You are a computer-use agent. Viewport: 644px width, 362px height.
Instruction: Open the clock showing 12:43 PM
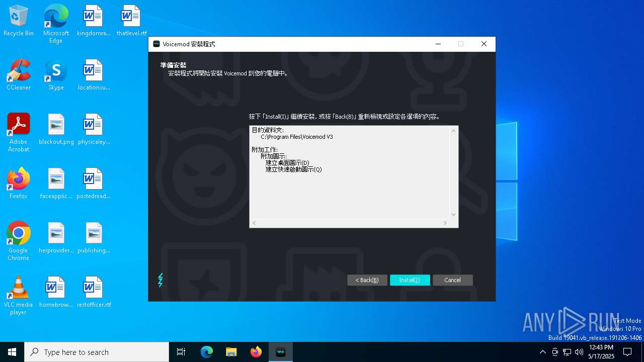(601, 352)
